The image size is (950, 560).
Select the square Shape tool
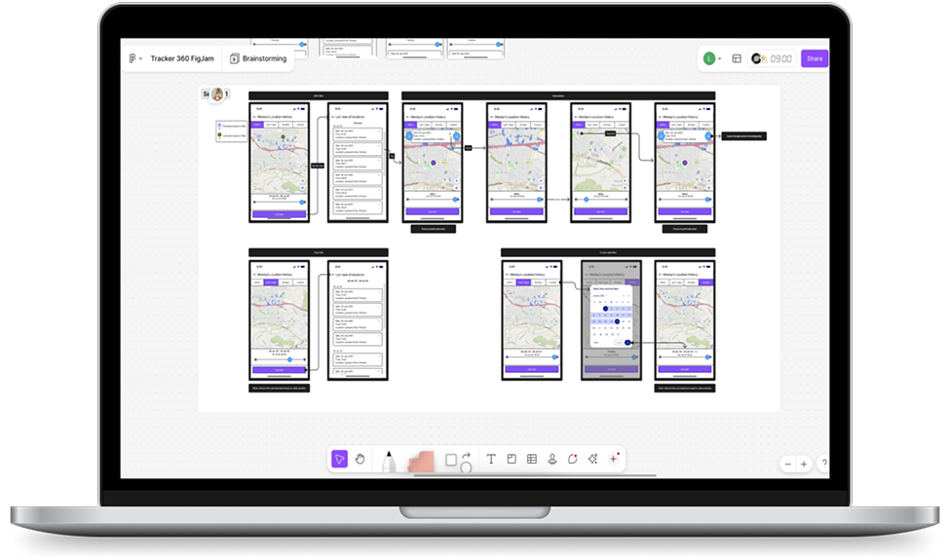click(x=451, y=461)
